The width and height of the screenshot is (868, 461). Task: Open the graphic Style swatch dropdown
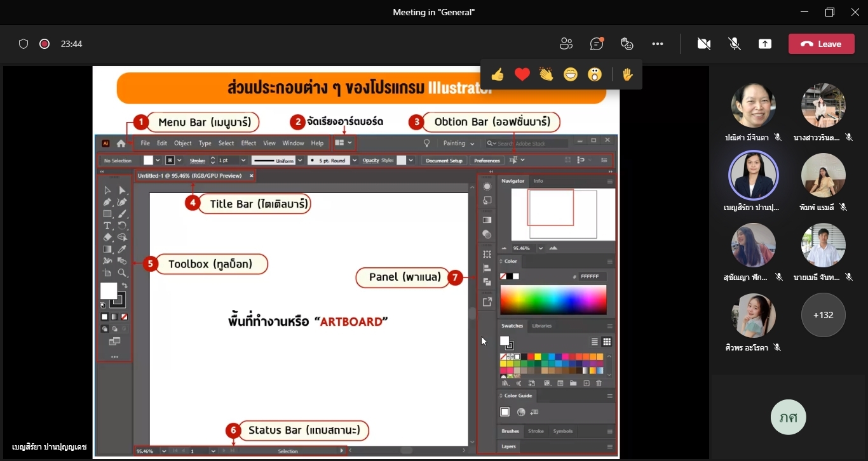point(411,161)
